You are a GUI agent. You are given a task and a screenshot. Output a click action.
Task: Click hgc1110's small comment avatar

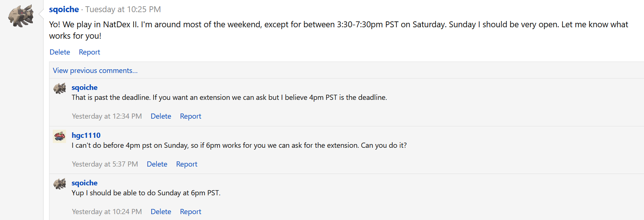[x=59, y=136]
